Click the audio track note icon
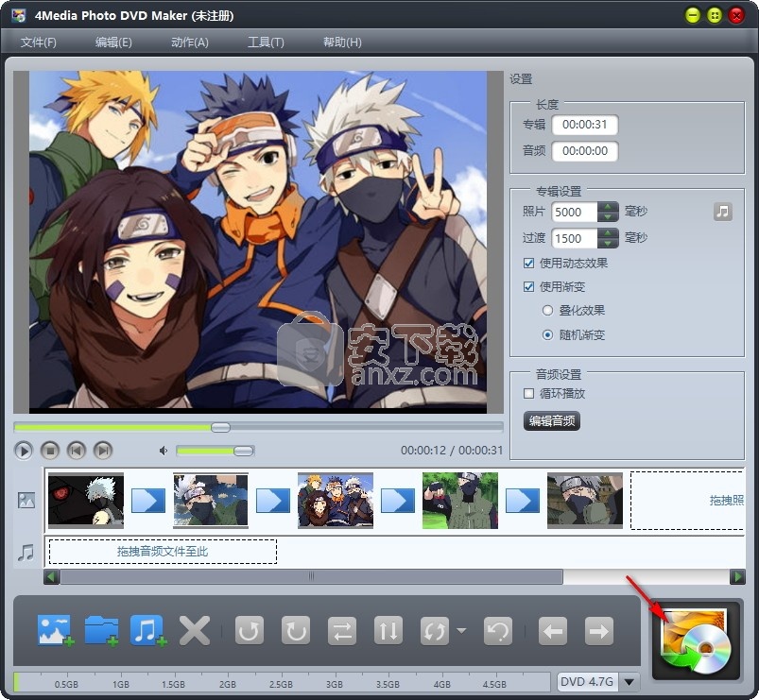Viewport: 759px width, 700px height. (26, 553)
